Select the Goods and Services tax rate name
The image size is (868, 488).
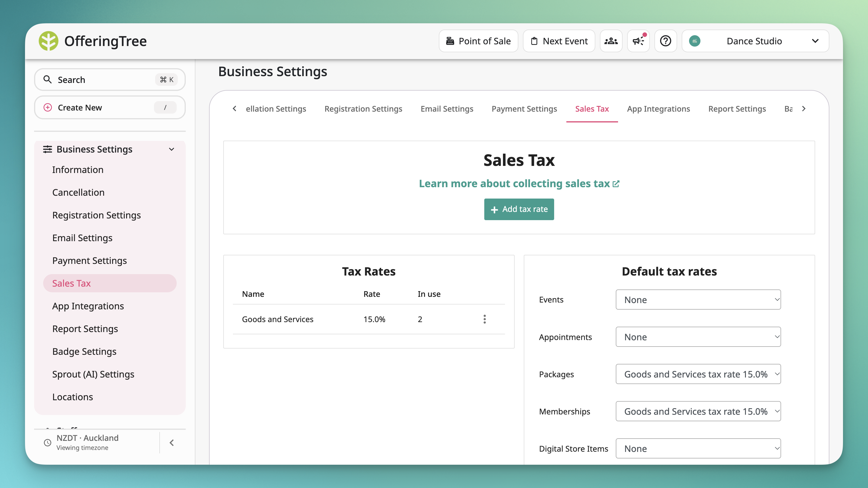(278, 319)
